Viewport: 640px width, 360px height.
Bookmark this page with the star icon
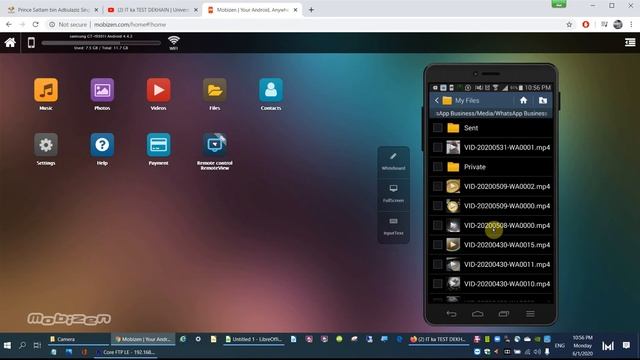coord(569,24)
